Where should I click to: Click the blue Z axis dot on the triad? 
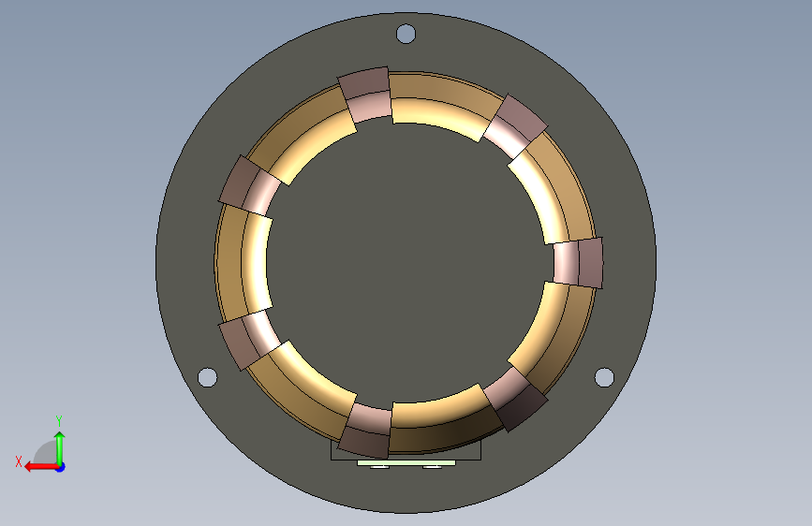tap(61, 467)
